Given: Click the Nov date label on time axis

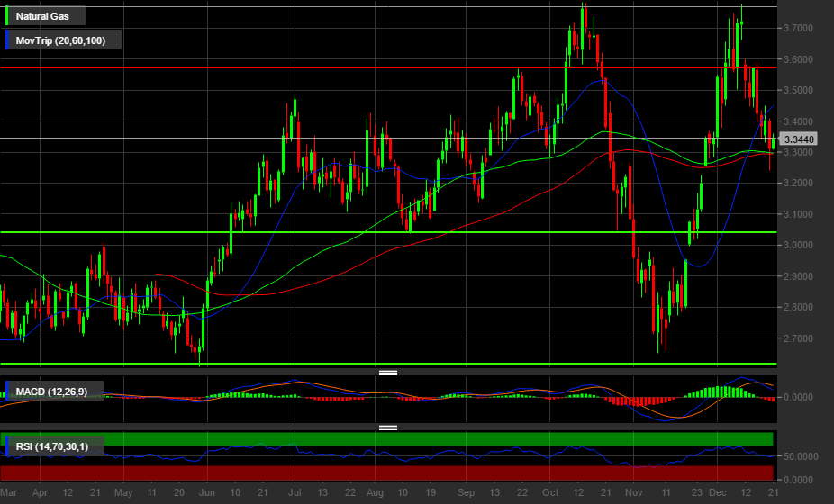Looking at the screenshot, I should 634,493.
